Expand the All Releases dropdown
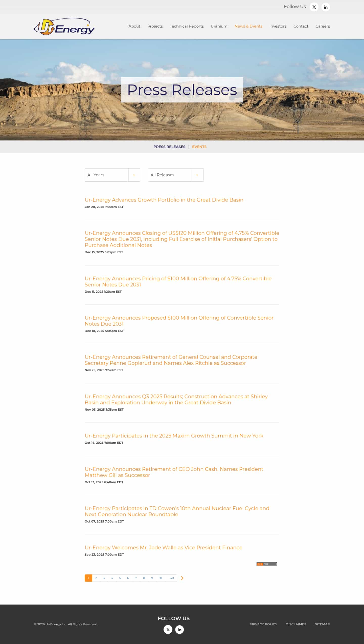The image size is (364, 644). [x=176, y=175]
